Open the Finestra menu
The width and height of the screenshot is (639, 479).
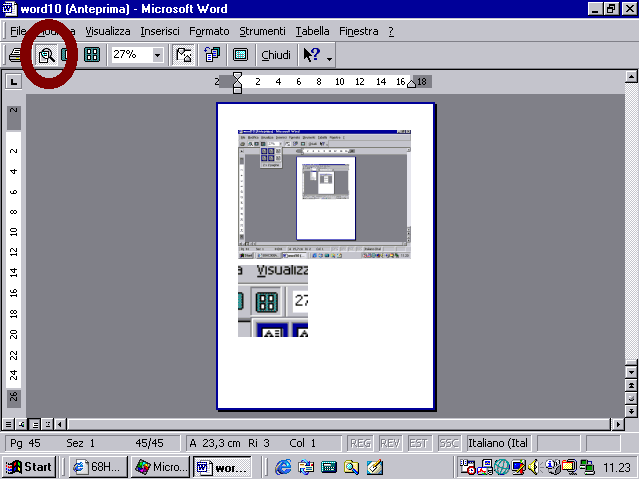[x=359, y=31]
